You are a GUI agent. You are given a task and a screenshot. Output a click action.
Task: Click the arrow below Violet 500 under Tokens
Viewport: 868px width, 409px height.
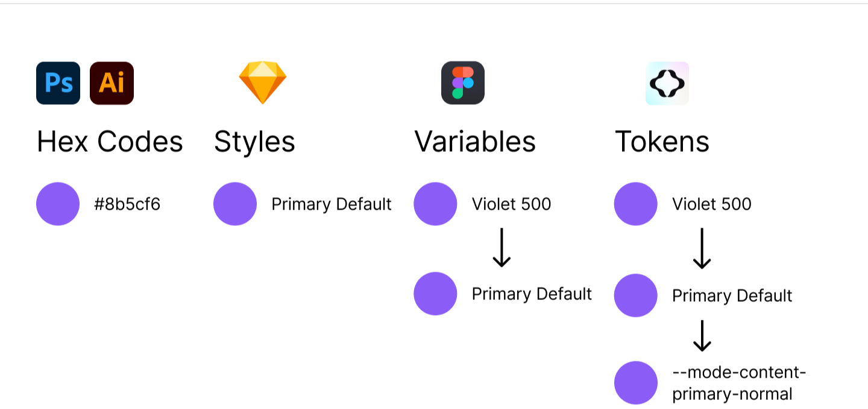coord(702,249)
